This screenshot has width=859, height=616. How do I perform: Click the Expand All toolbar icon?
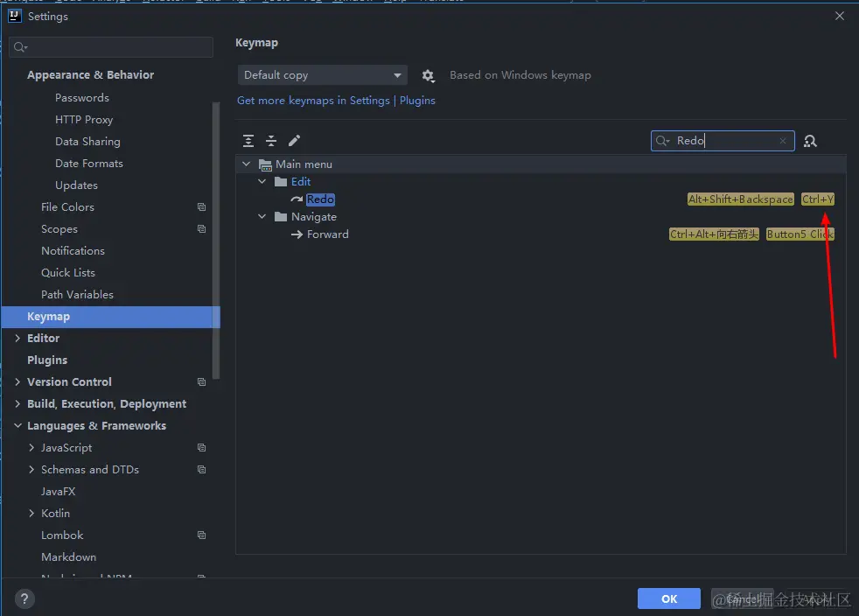tap(248, 141)
